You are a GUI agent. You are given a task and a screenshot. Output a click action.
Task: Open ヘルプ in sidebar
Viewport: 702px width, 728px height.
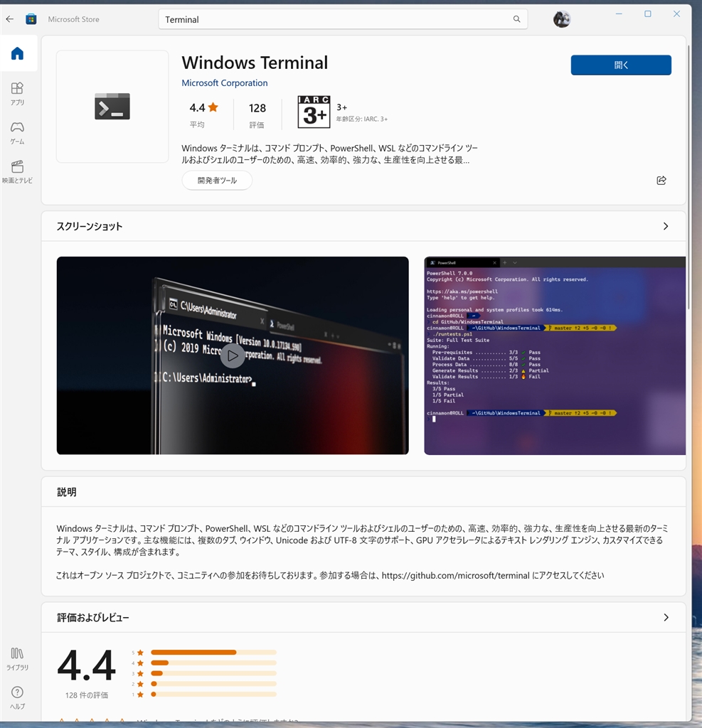coord(17,698)
